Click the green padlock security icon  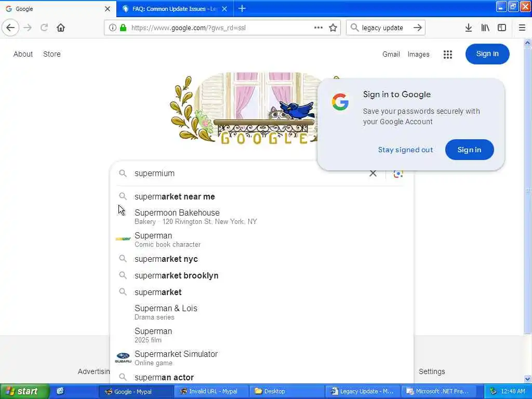point(123,28)
